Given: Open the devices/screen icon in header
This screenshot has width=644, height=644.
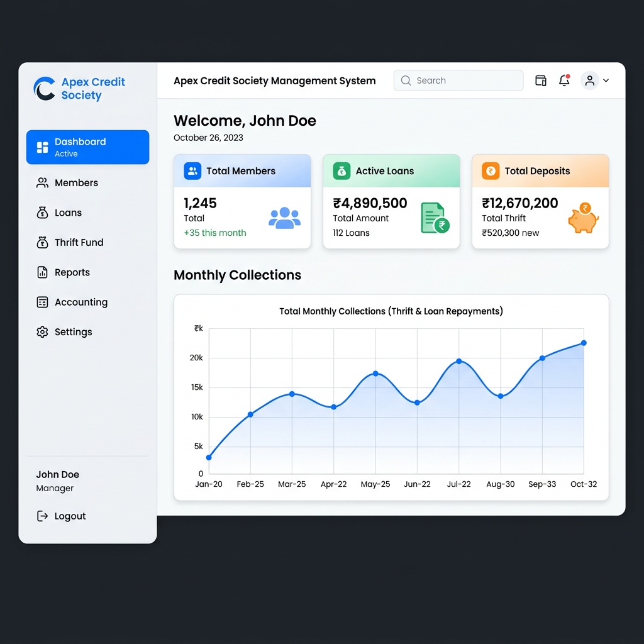Looking at the screenshot, I should click(x=541, y=80).
